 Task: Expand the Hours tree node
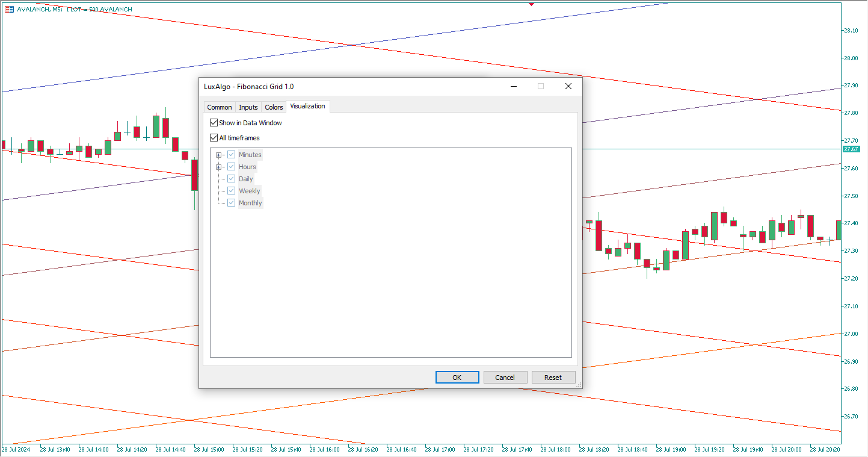(219, 167)
